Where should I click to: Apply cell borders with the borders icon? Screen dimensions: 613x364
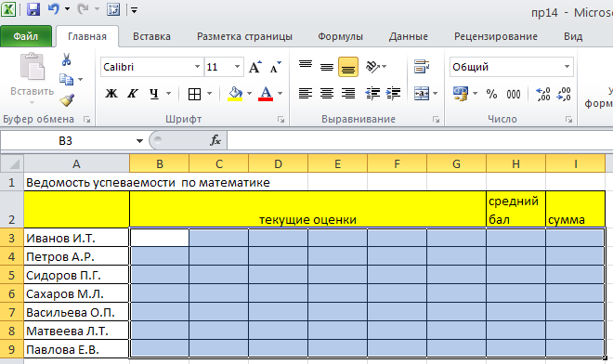point(194,94)
